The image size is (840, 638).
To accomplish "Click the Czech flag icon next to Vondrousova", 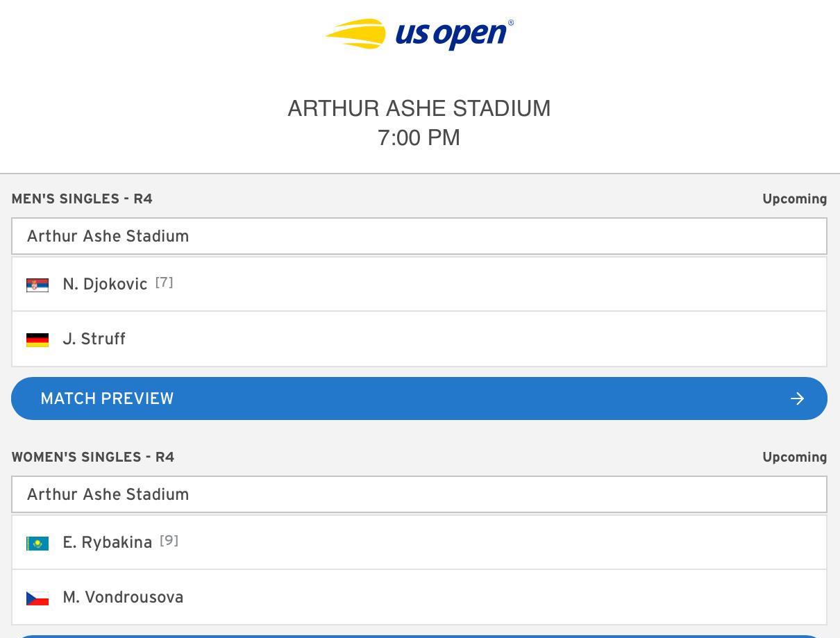I will tap(37, 598).
